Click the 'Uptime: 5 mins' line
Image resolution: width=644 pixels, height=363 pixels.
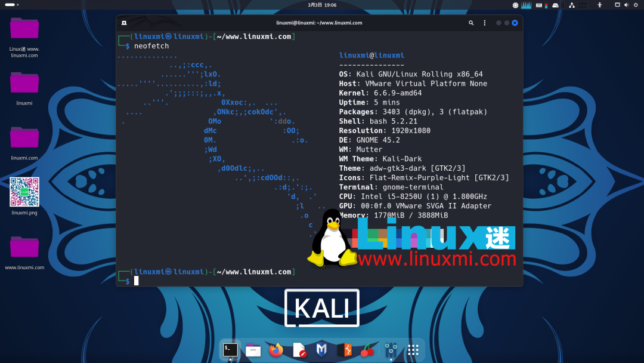click(369, 102)
